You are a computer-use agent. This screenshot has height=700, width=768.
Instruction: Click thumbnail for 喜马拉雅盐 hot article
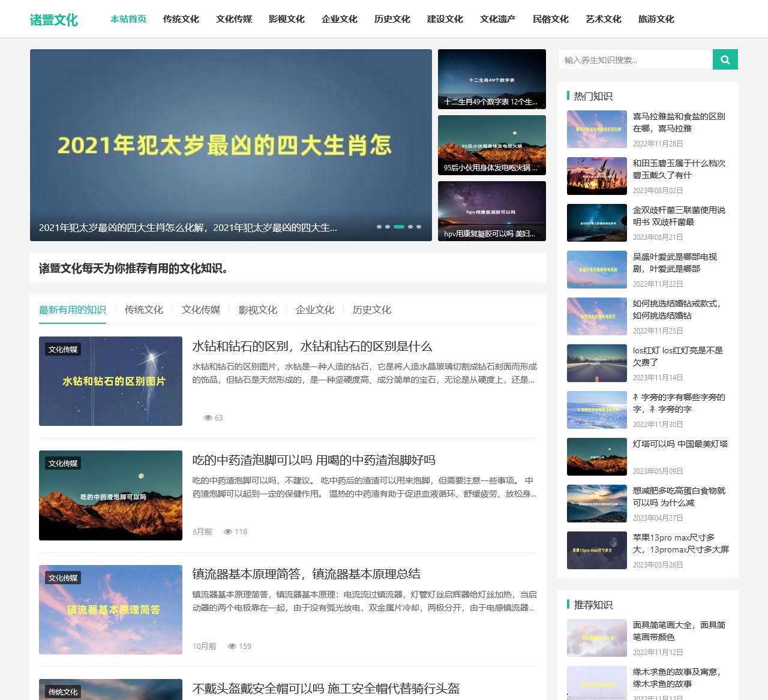coord(597,129)
